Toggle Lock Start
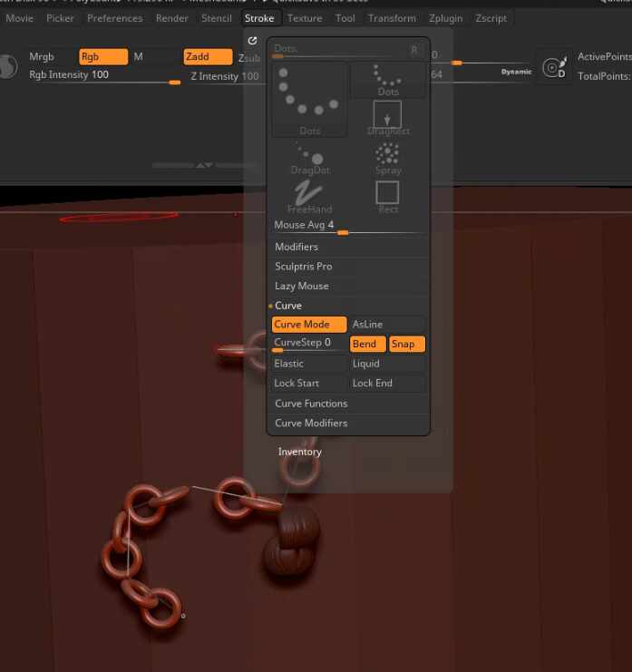This screenshot has width=632, height=672. pos(309,383)
